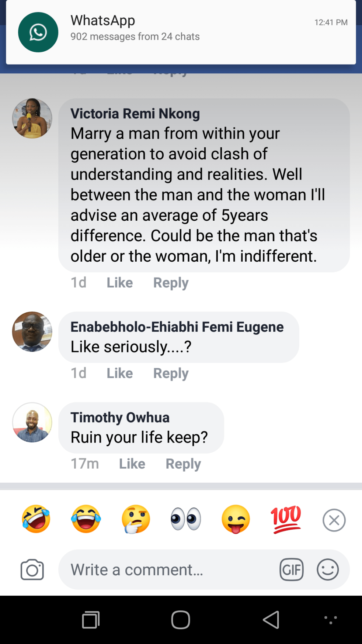
Task: Insert the eyes emoji
Action: [x=186, y=519]
